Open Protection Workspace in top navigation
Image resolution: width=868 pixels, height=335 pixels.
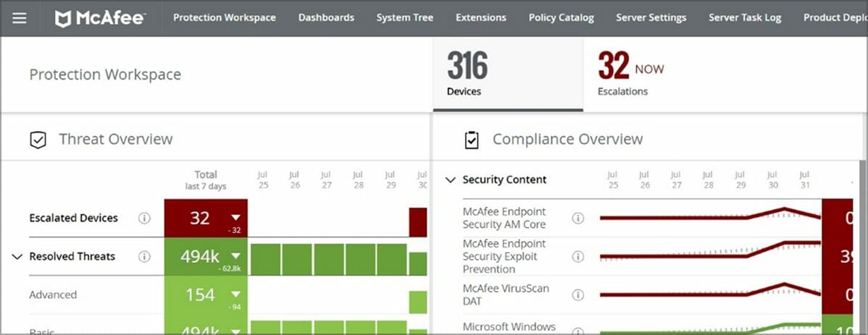tap(224, 17)
